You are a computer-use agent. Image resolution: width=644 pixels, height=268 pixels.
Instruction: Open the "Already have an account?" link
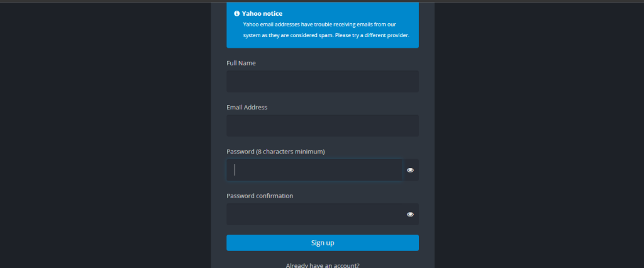click(322, 265)
